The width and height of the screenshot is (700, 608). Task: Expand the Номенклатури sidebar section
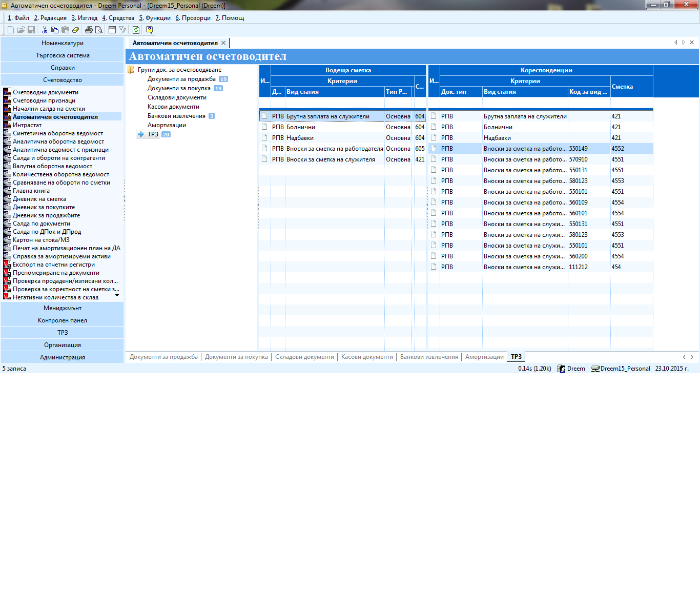pyautogui.click(x=63, y=43)
